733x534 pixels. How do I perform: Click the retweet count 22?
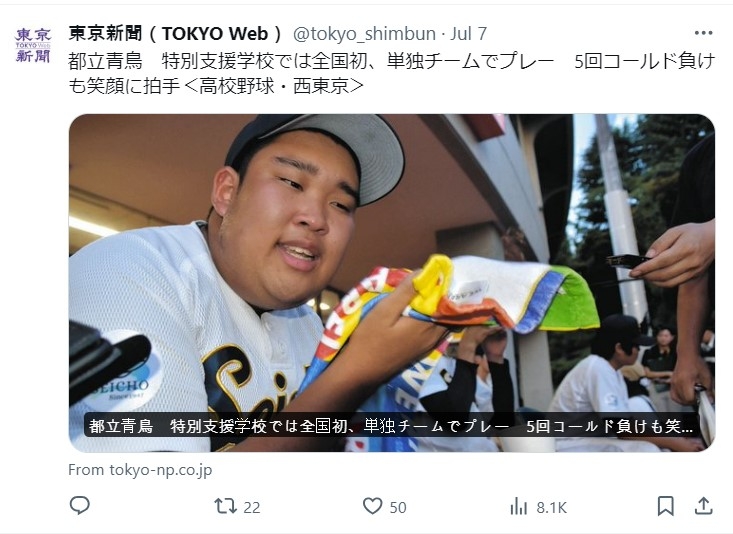(252, 507)
